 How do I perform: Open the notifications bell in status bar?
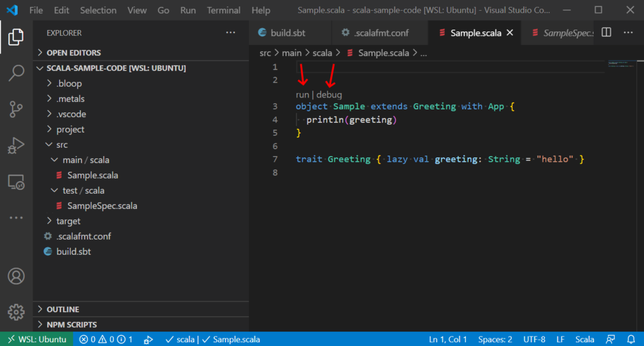(x=631, y=339)
